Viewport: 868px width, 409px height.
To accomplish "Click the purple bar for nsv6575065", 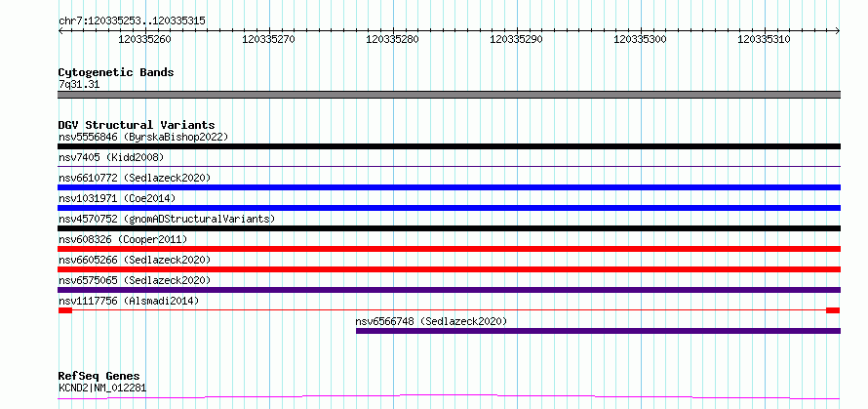I will tap(449, 290).
